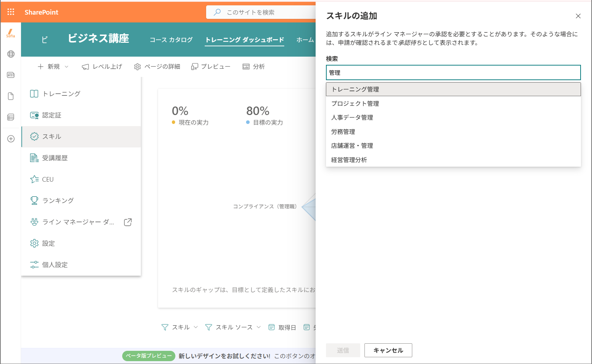
Task: Click the 個人設定 sliders icon
Action: coord(34,265)
